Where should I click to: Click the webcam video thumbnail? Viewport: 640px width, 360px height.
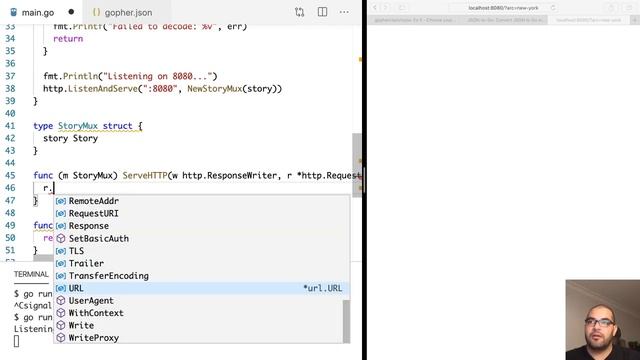pyautogui.click(x=603, y=320)
